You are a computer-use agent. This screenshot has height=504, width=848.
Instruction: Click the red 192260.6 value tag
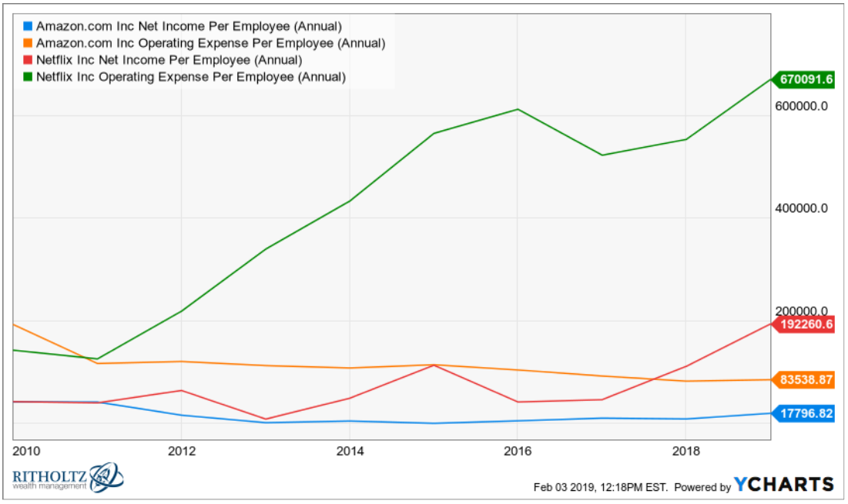(803, 324)
